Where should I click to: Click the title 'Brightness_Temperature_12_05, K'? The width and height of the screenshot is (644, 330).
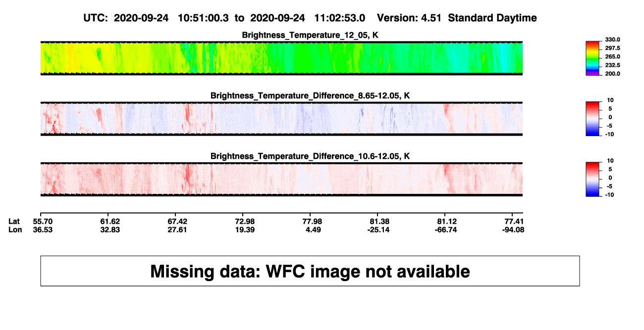[x=310, y=35]
